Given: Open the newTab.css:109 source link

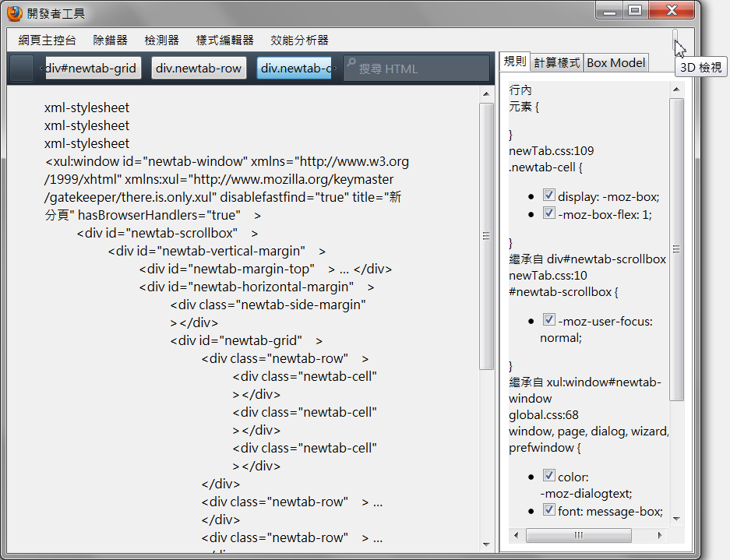Looking at the screenshot, I should [552, 150].
